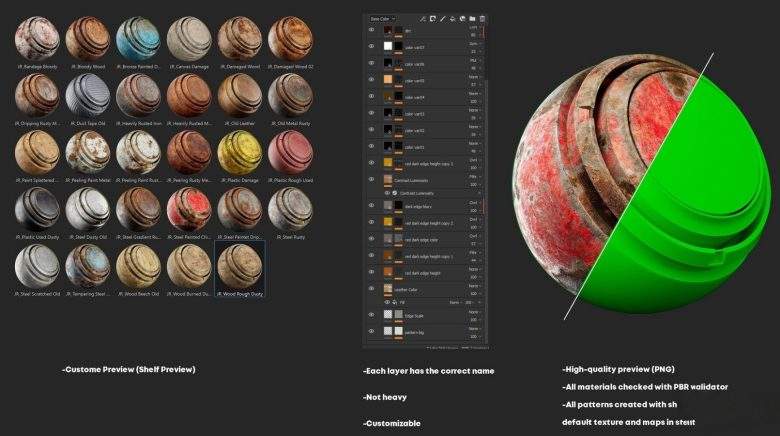This screenshot has height=436, width=780.
Task: Click the color var07 white layer thumbnail
Action: pyautogui.click(x=390, y=47)
